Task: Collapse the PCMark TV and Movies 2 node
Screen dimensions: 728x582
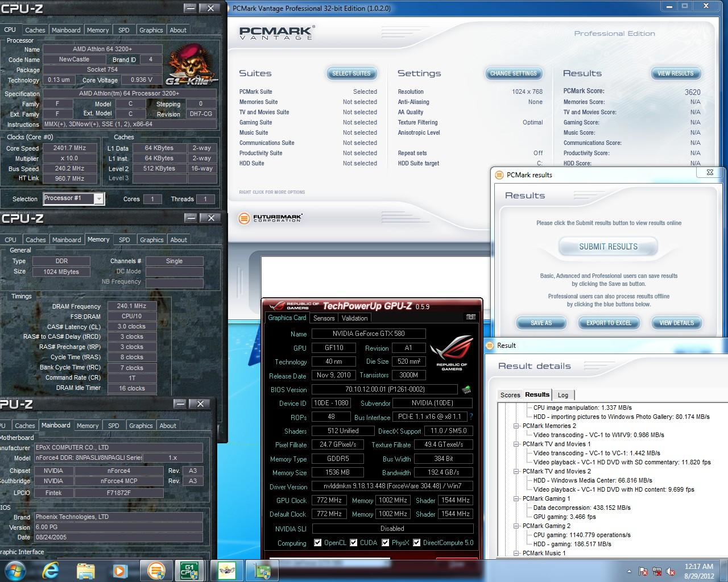Action: [516, 471]
